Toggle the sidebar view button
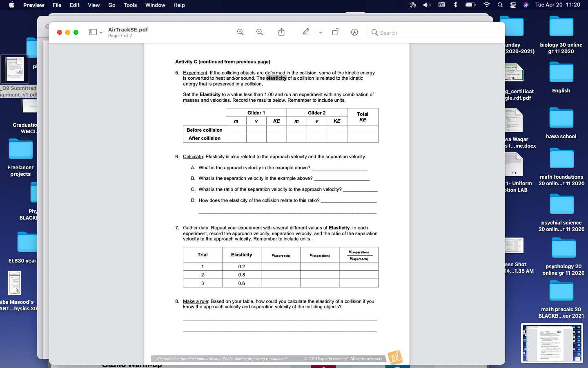The height and width of the screenshot is (368, 588). 93,32
